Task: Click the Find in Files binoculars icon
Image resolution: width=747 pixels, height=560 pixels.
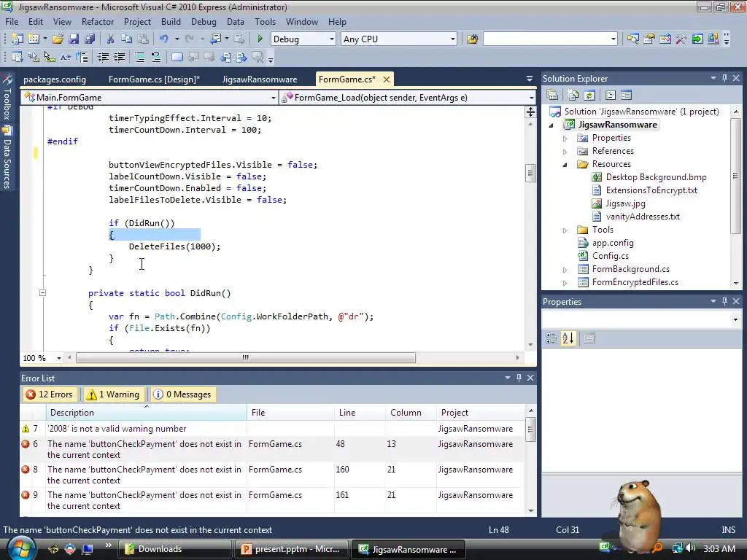Action: (x=472, y=39)
